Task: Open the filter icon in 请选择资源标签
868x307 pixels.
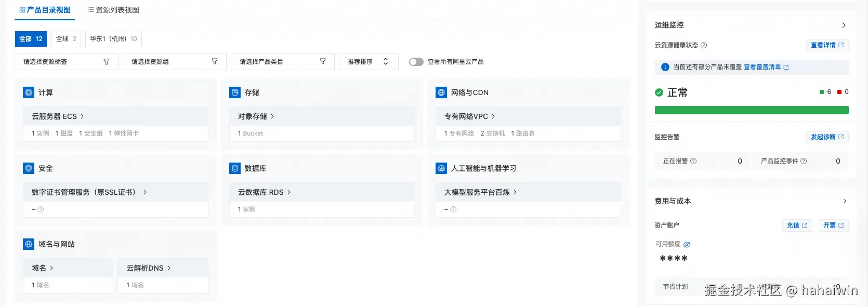Action: point(107,62)
